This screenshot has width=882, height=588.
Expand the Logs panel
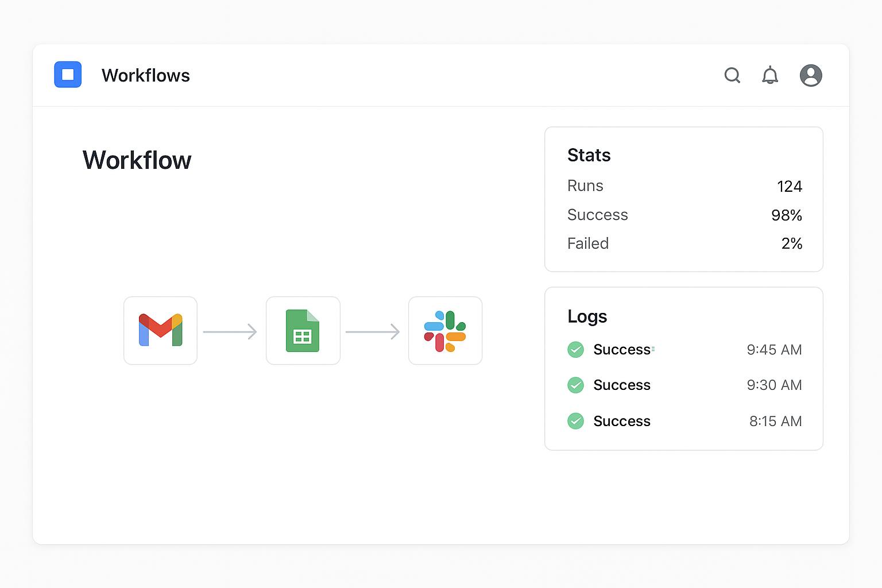click(587, 316)
